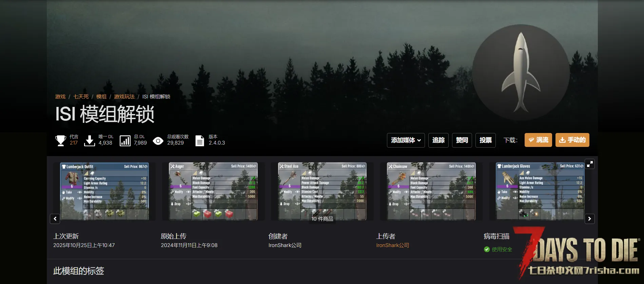
Task: Click the total views eye icon
Action: pos(158,141)
